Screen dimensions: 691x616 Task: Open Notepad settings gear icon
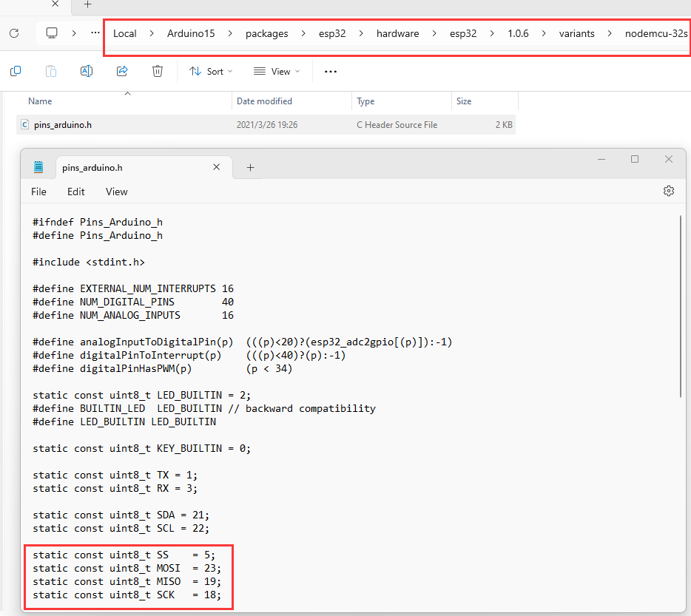point(669,191)
